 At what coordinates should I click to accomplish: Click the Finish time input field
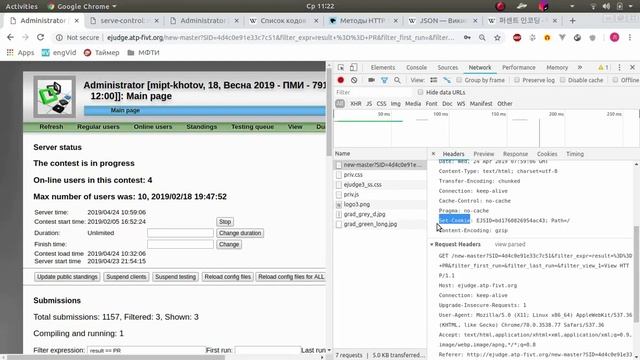click(180, 244)
